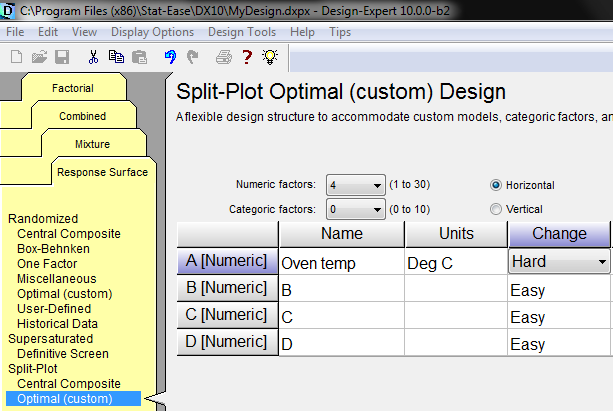Edit the name cell for factor B
Image resolution: width=613 pixels, height=411 pixels.
tap(342, 289)
